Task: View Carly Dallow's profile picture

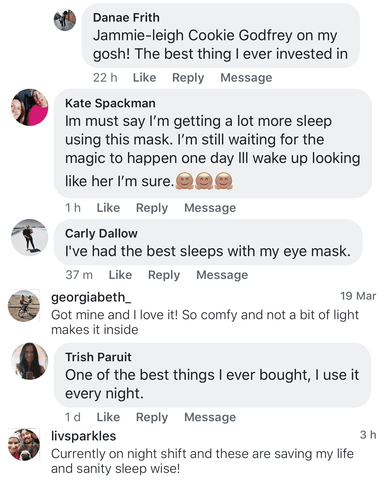Action: click(30, 237)
